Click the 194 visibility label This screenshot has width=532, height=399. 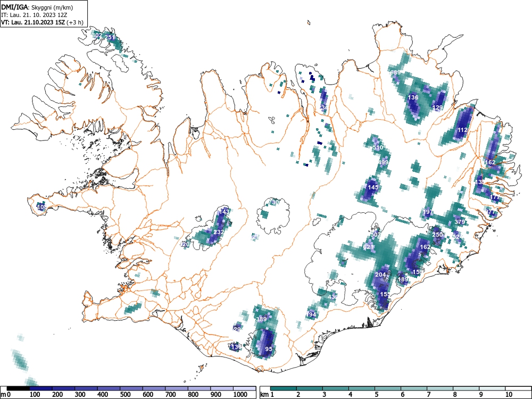[311, 314]
